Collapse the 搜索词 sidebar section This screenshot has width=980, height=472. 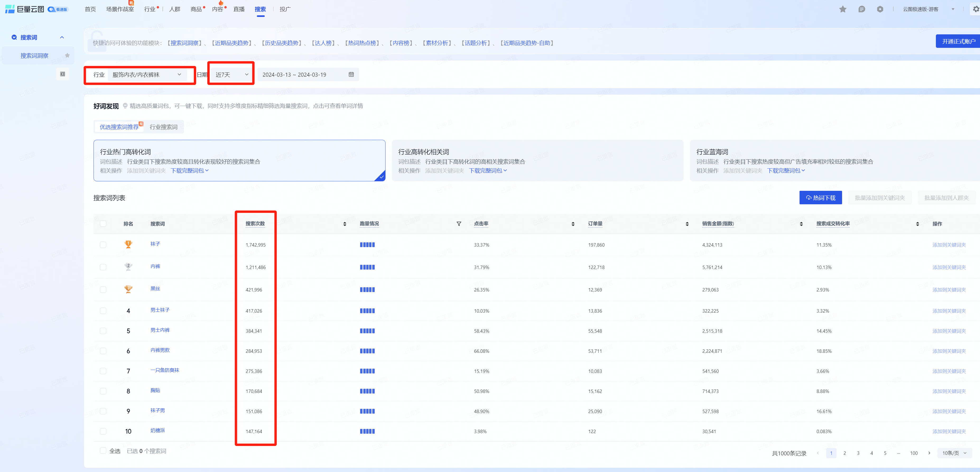tap(62, 37)
